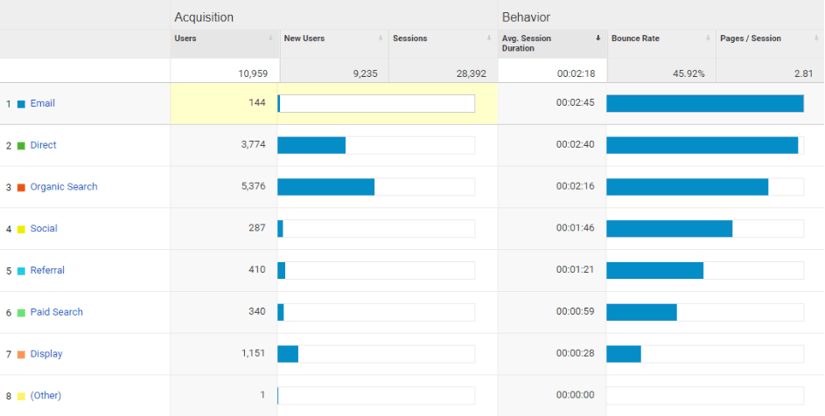Click the Social users value 287
This screenshot has height=416, width=825.
(257, 228)
